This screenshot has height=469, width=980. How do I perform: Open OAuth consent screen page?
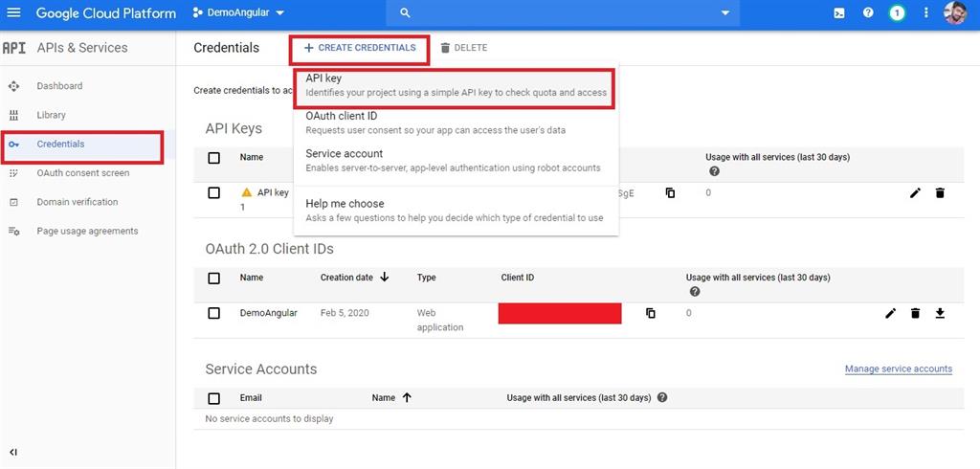click(x=83, y=172)
